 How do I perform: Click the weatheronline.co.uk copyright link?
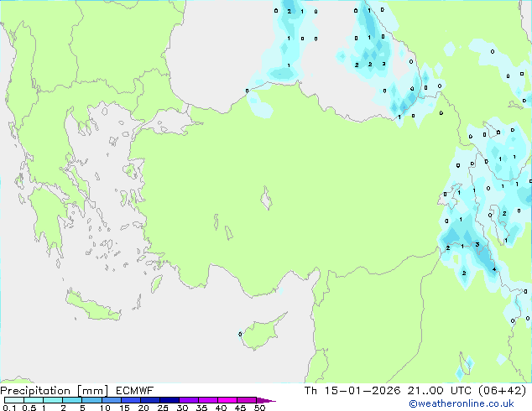[461, 403]
